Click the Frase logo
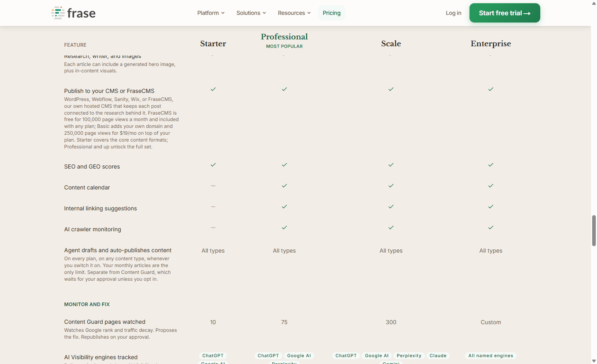 [x=73, y=13]
